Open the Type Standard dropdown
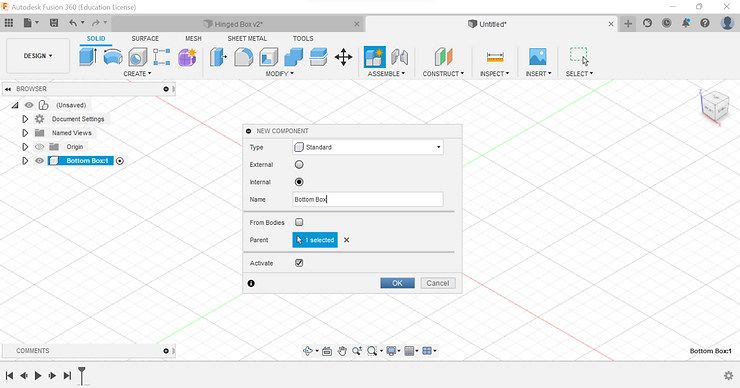740x388 pixels. point(368,147)
